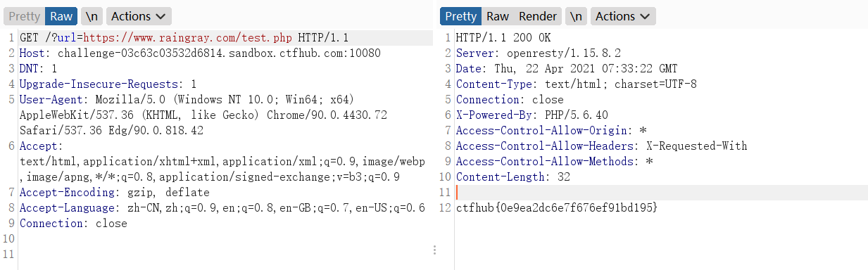Click the GET /?url= request line

184,38
